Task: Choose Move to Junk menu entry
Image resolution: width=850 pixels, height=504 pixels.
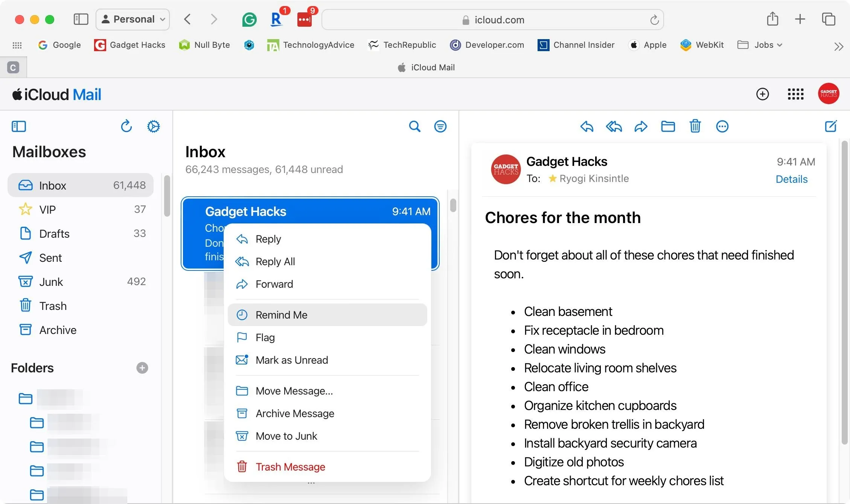Action: tap(327, 436)
